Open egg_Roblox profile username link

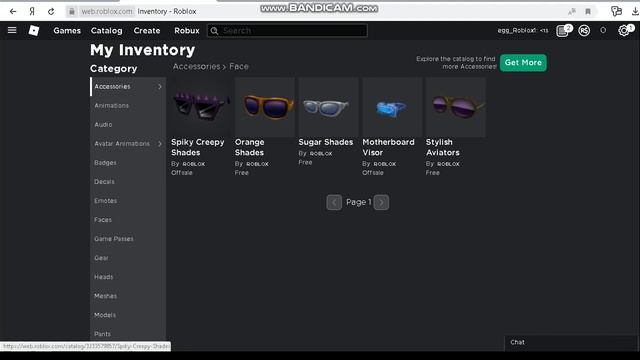point(522,31)
